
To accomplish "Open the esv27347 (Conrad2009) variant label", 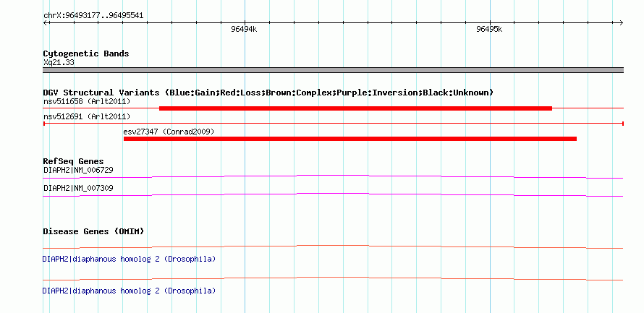I will pos(169,132).
